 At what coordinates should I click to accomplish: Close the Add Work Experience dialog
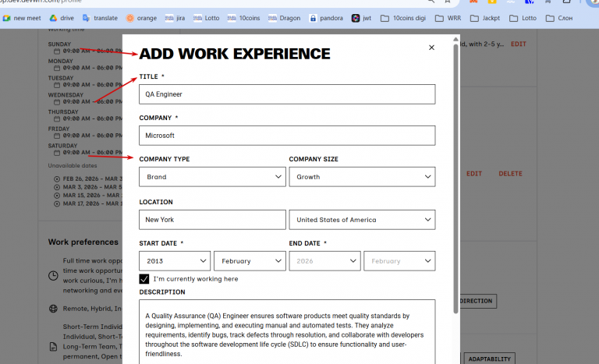(431, 48)
